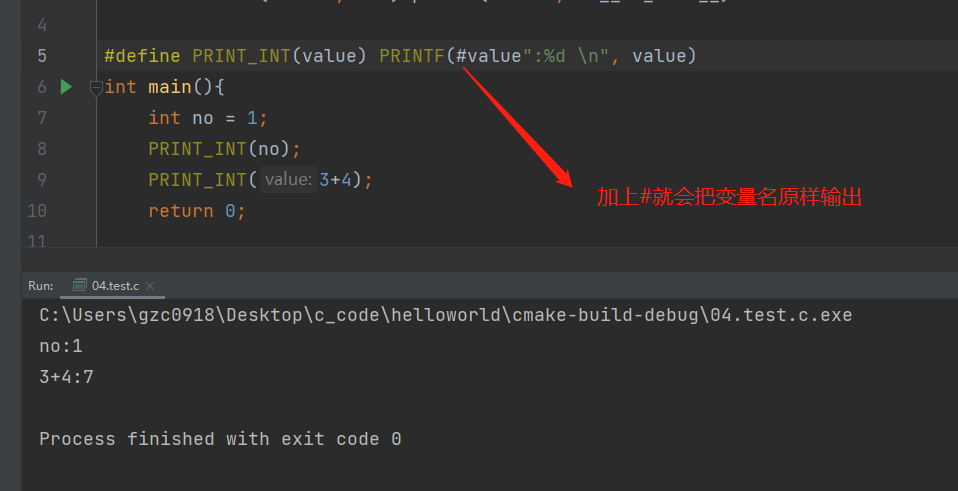Click the executable path in console output

pos(445,315)
